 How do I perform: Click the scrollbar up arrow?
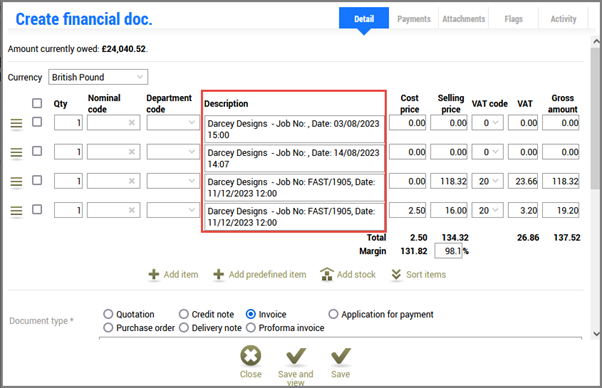595,41
